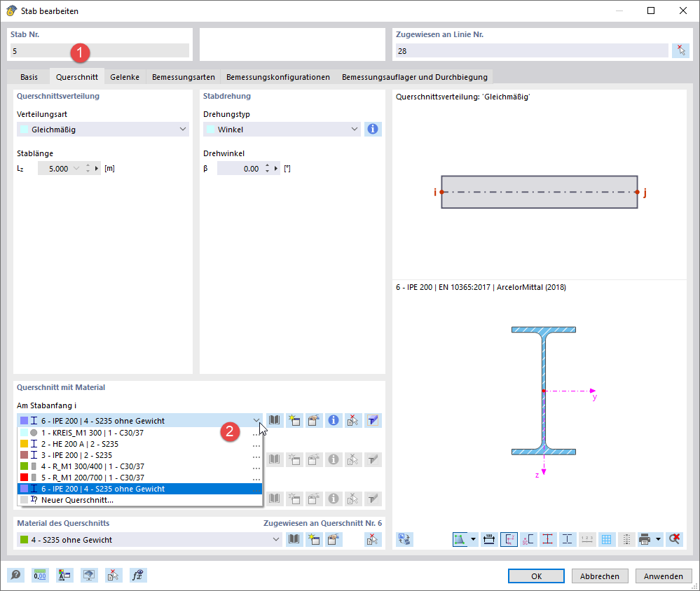Switch to Basis tab
Viewport: 700px width, 591px height.
pos(29,77)
